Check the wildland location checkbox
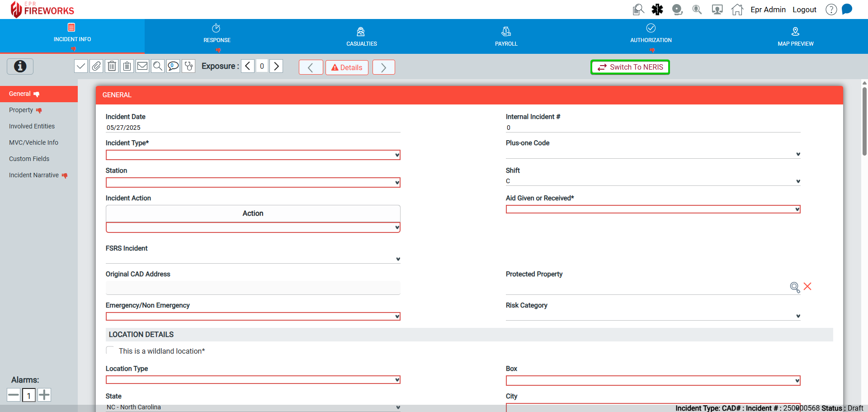Image resolution: width=868 pixels, height=412 pixels. coord(110,350)
